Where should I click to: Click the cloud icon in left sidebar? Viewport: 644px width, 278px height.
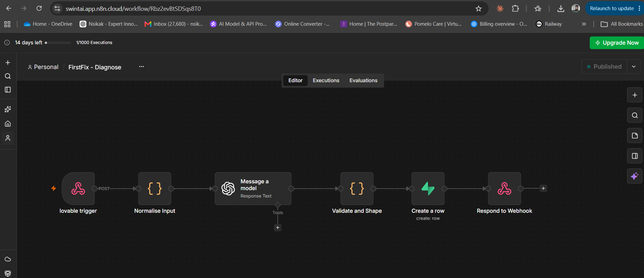[x=8, y=259]
